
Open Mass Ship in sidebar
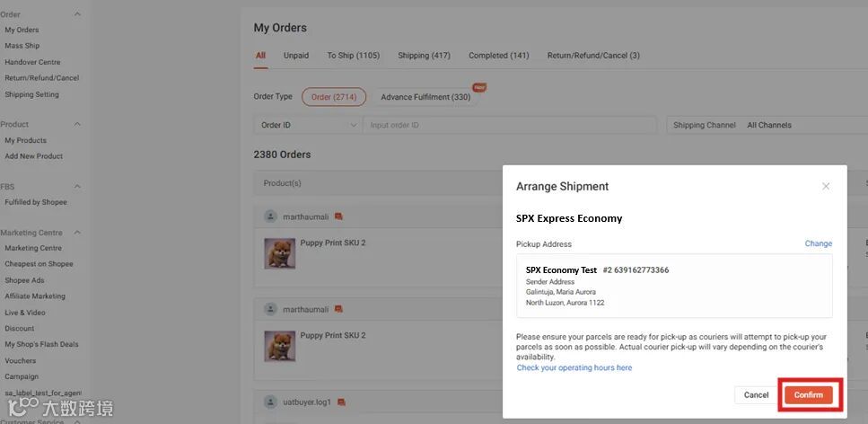22,46
